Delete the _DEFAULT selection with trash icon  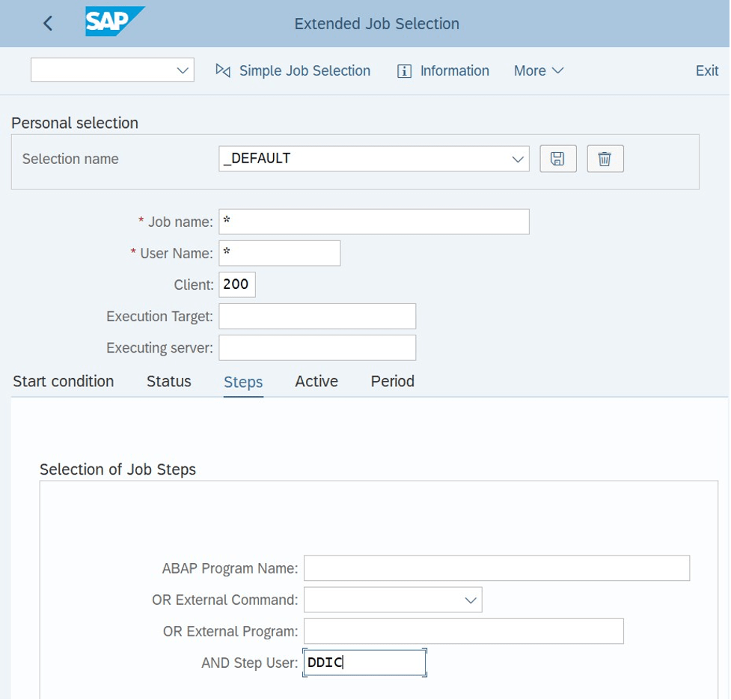605,158
